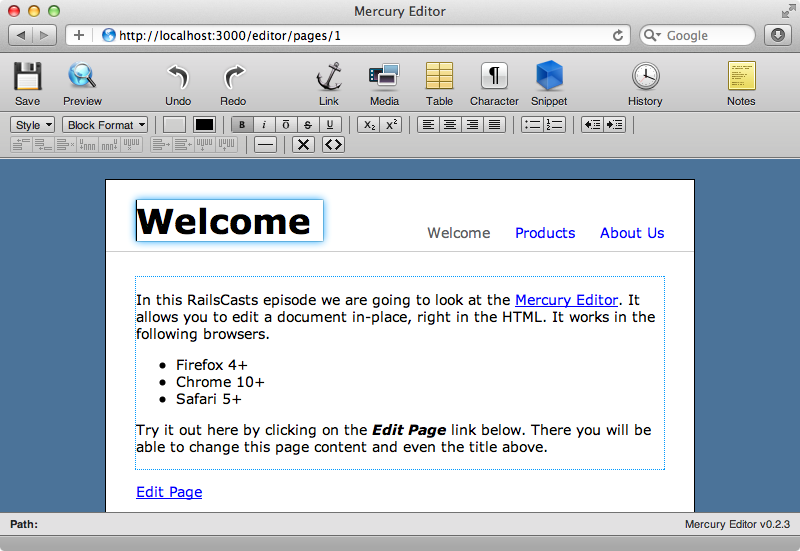Click the delete table column icon
Screen dimensions: 800x551
[x=131, y=145]
